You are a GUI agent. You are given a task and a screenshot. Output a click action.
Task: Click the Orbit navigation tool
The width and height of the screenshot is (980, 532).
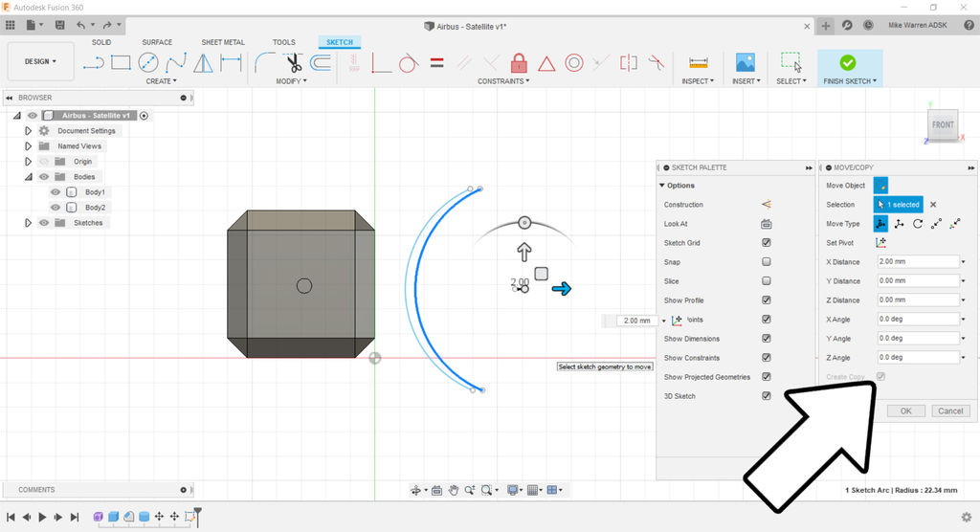415,490
